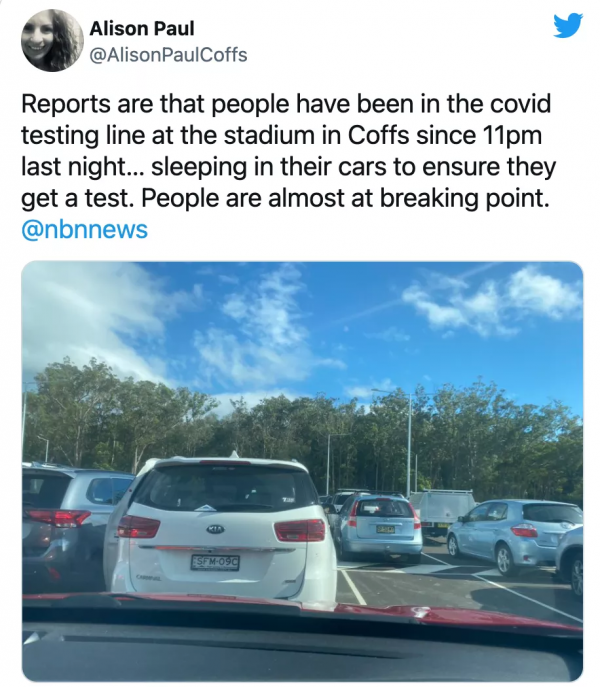Click the tall street light pole
The height and width of the screenshot is (687, 600).
pos(409,441)
